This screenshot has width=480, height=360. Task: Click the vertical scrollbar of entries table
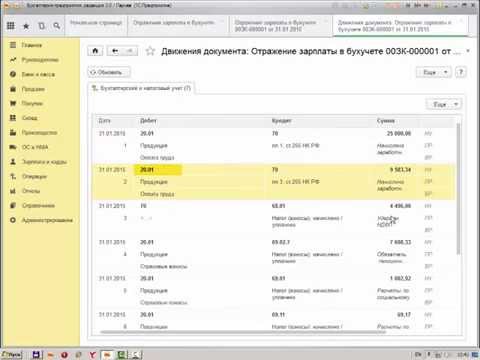458,188
